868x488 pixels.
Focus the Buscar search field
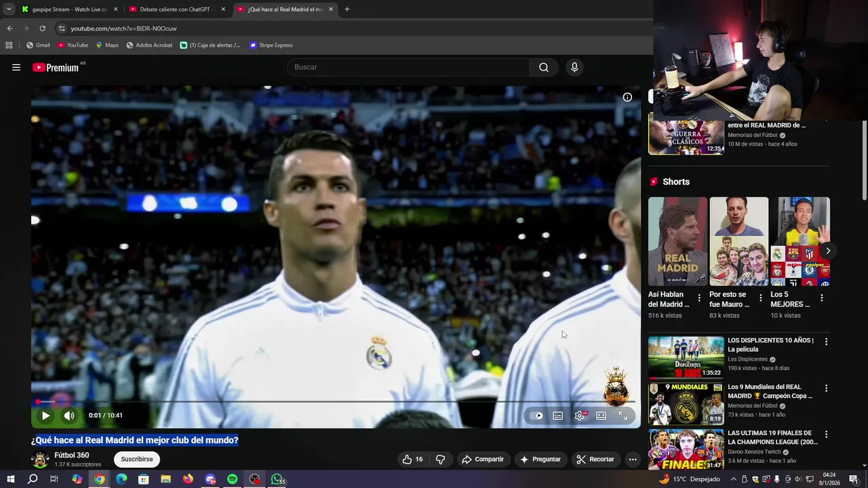(408, 67)
